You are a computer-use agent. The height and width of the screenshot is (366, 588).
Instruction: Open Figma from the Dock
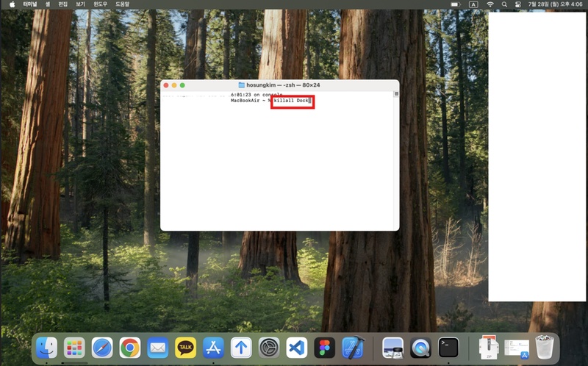324,348
